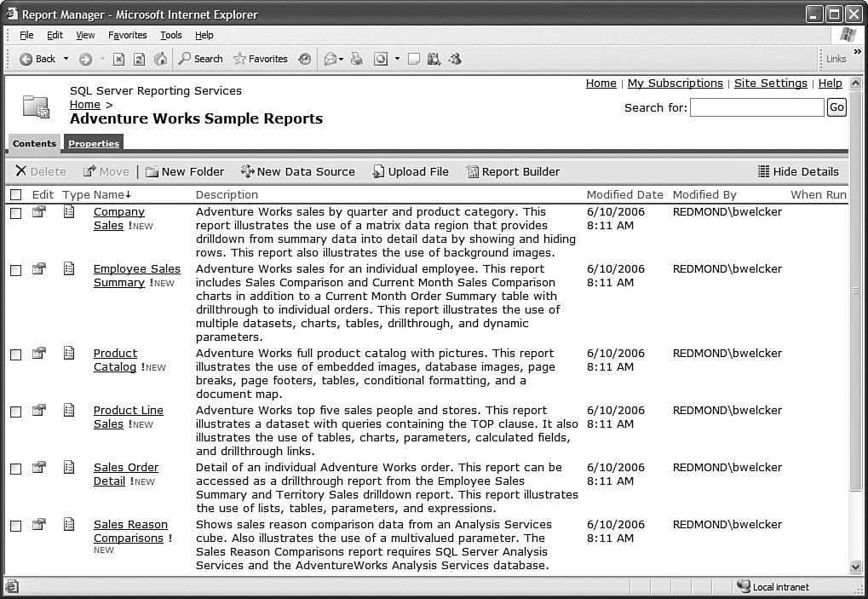
Task: Click Local intranet zone in status bar
Action: 773,586
